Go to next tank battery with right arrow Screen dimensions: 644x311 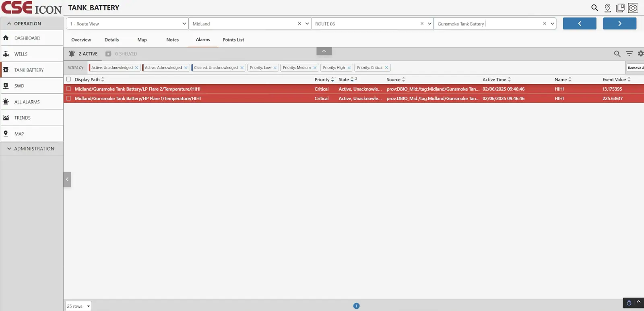[x=619, y=24]
